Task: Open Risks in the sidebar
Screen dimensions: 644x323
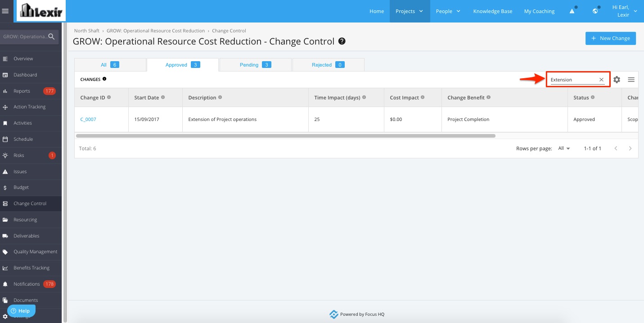Action: pyautogui.click(x=31, y=155)
